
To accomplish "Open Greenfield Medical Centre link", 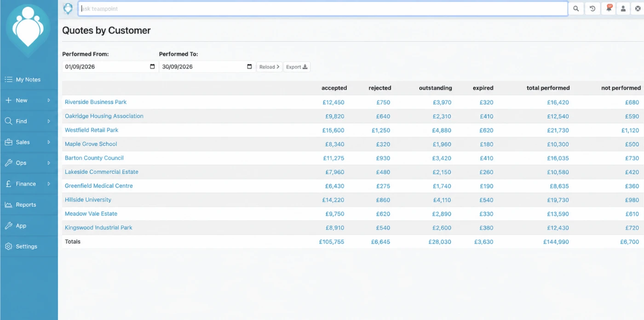I will coord(99,186).
